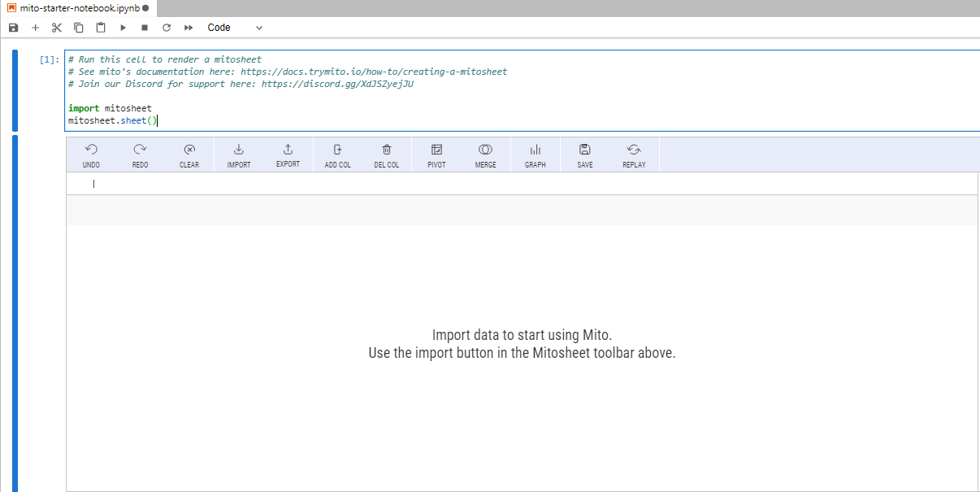
Task: Collapse input via blue bar beside [1]
Action: pyautogui.click(x=15, y=90)
